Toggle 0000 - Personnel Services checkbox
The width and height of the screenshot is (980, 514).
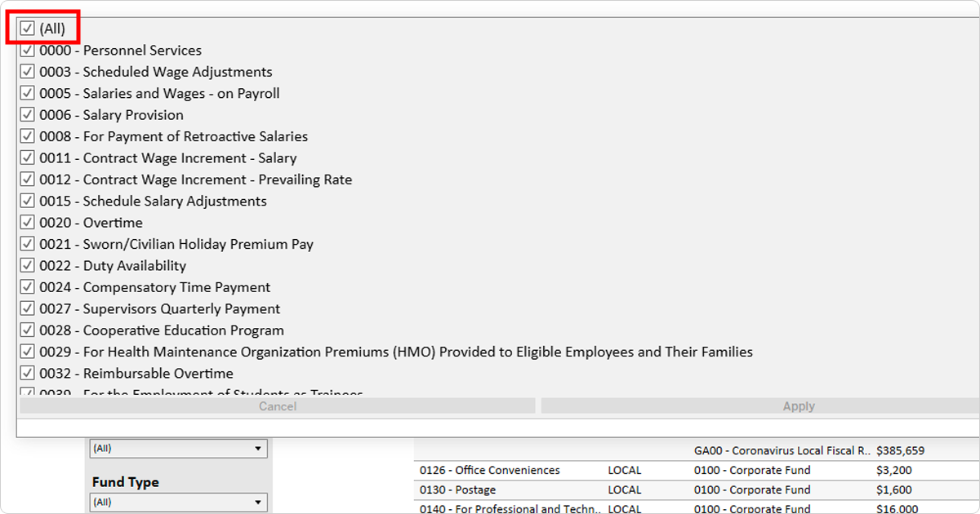[28, 51]
